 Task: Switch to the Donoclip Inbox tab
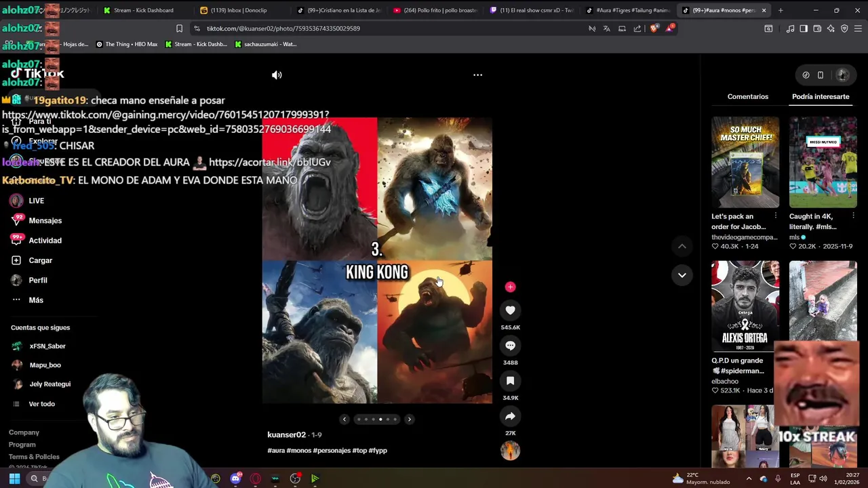pyautogui.click(x=239, y=10)
